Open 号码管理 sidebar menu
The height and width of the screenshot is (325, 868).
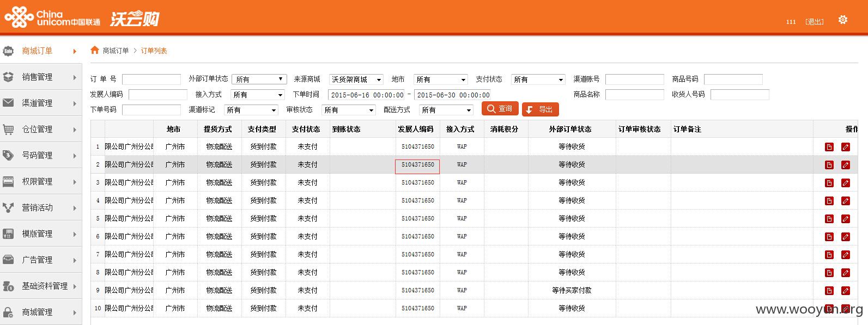(41, 155)
